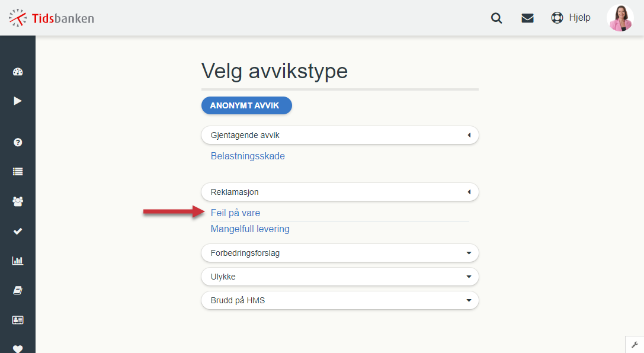The height and width of the screenshot is (353, 644).
Task: Click the heart icon in sidebar
Action: (18, 348)
